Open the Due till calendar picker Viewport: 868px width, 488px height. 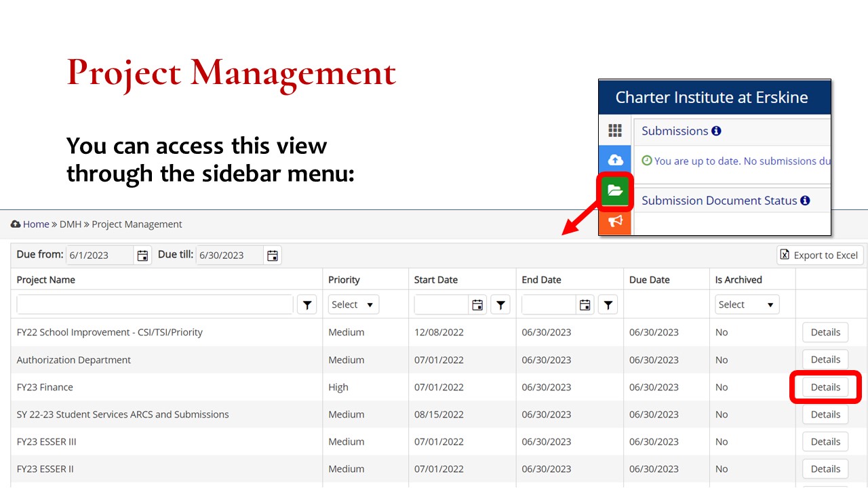tap(273, 256)
